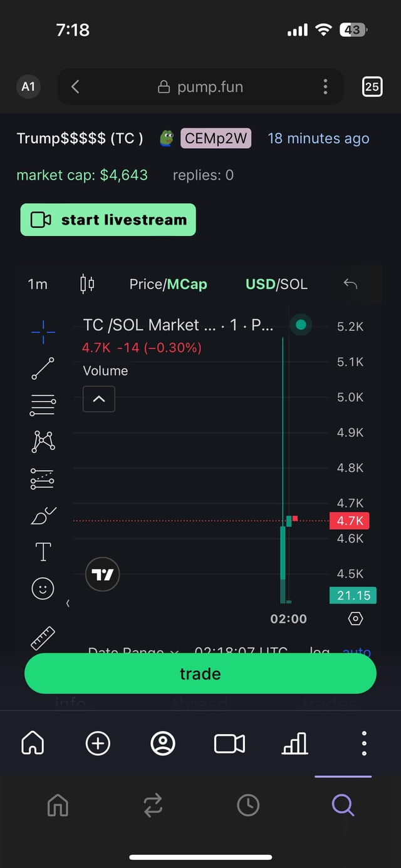
Task: Select the trend line drawing tool
Action: (x=43, y=369)
